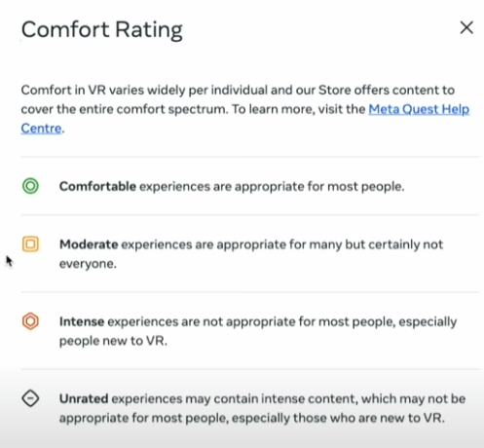The image size is (484, 448).
Task: Click the Comfort Rating heading
Action: (x=102, y=30)
